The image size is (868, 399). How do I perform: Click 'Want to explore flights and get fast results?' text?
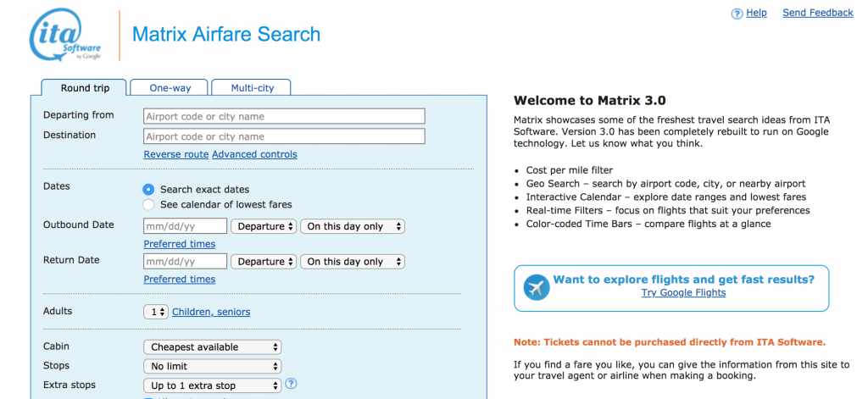coord(684,280)
